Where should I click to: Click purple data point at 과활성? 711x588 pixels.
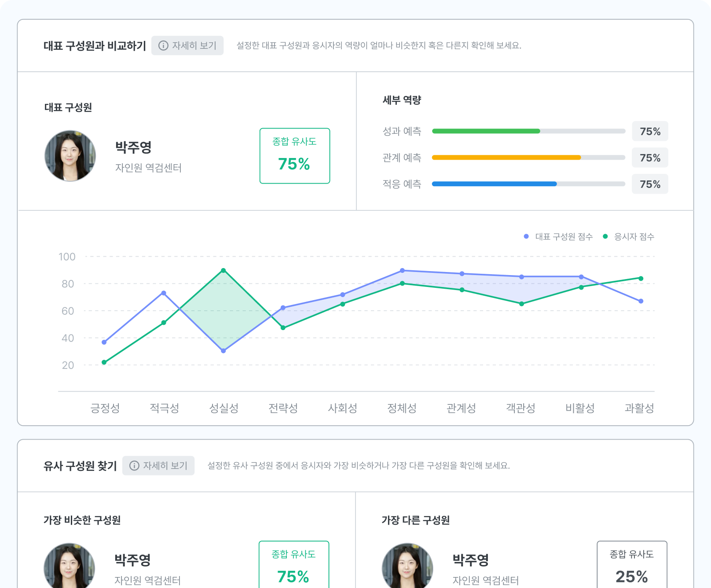pos(641,301)
